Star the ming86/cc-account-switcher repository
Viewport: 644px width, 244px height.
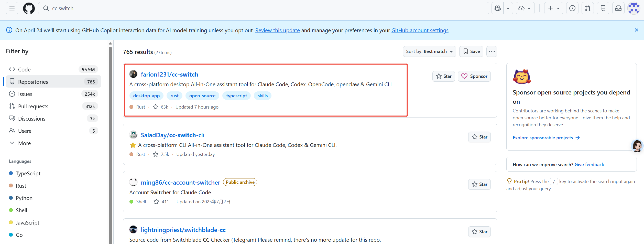(x=479, y=184)
